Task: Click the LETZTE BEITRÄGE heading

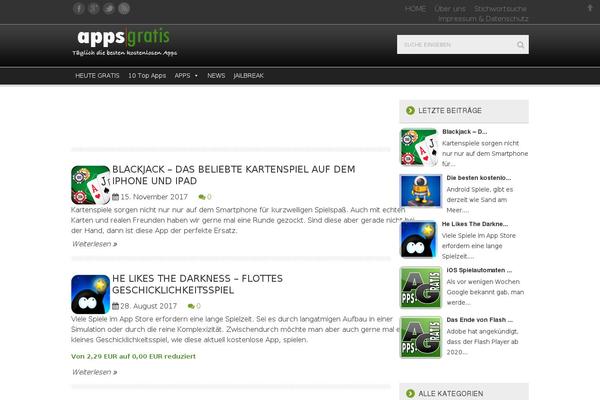Action: pos(450,111)
